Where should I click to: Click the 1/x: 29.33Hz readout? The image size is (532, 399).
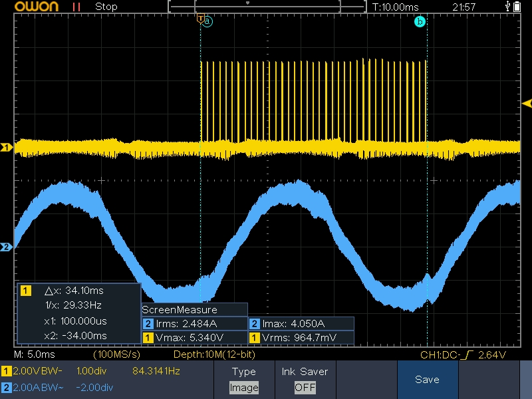[73, 305]
